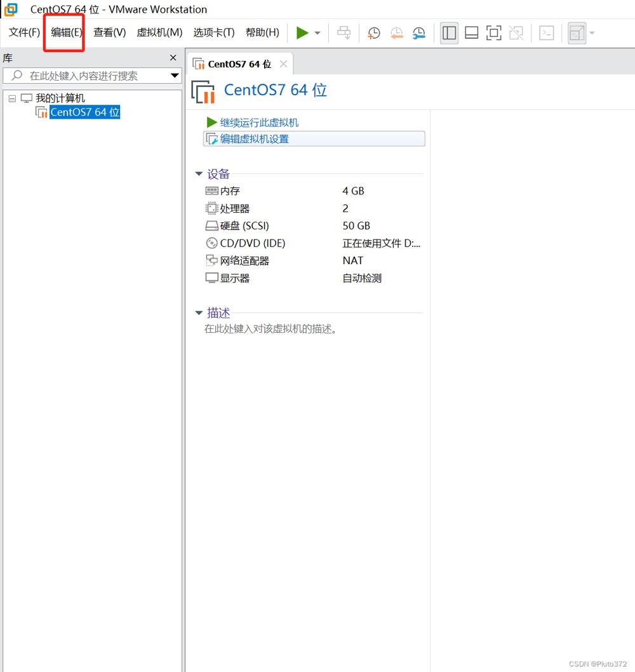Click the green power-on play icon

click(302, 32)
